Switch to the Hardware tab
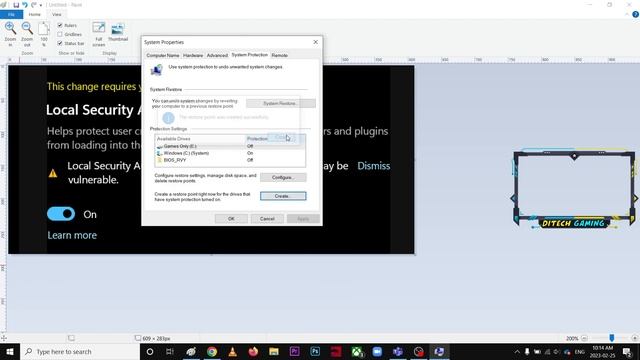The width and height of the screenshot is (640, 360). pyautogui.click(x=193, y=55)
